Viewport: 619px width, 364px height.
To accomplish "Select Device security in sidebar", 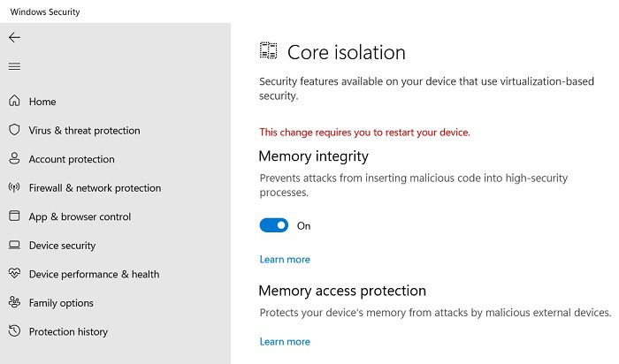I will (62, 246).
